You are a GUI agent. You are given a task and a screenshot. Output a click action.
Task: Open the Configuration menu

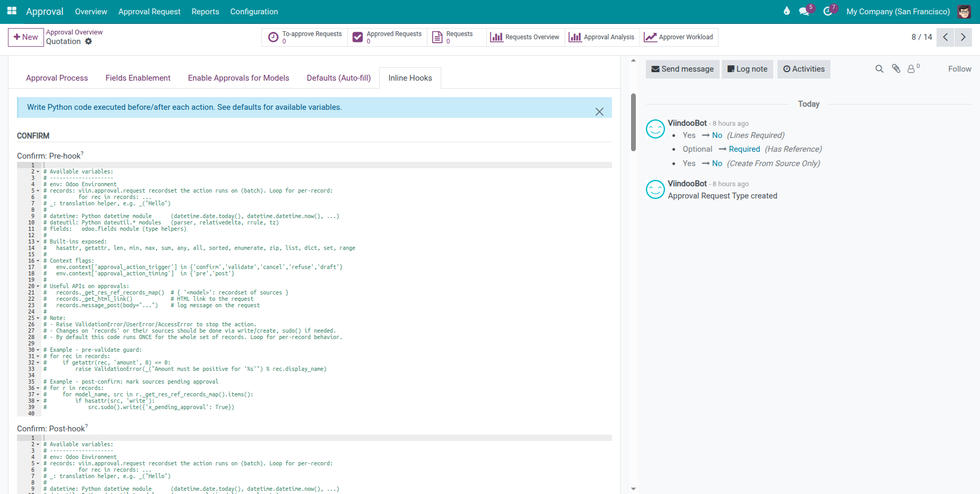[x=254, y=11]
